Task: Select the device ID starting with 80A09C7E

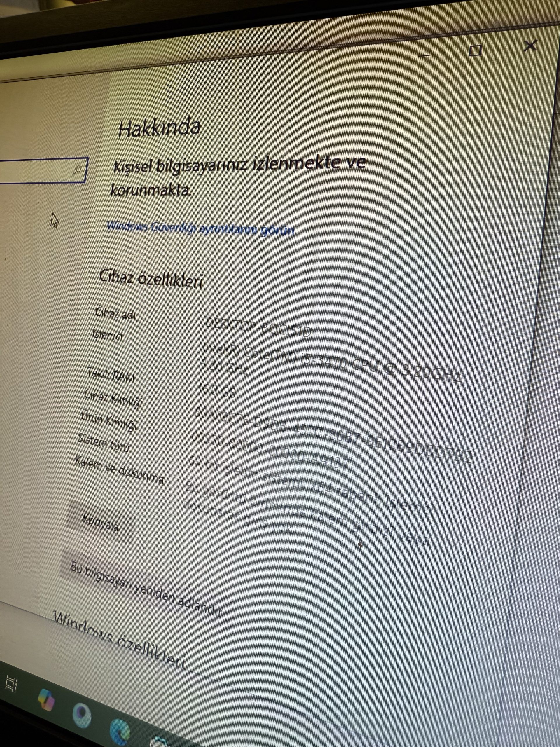Action: [333, 435]
